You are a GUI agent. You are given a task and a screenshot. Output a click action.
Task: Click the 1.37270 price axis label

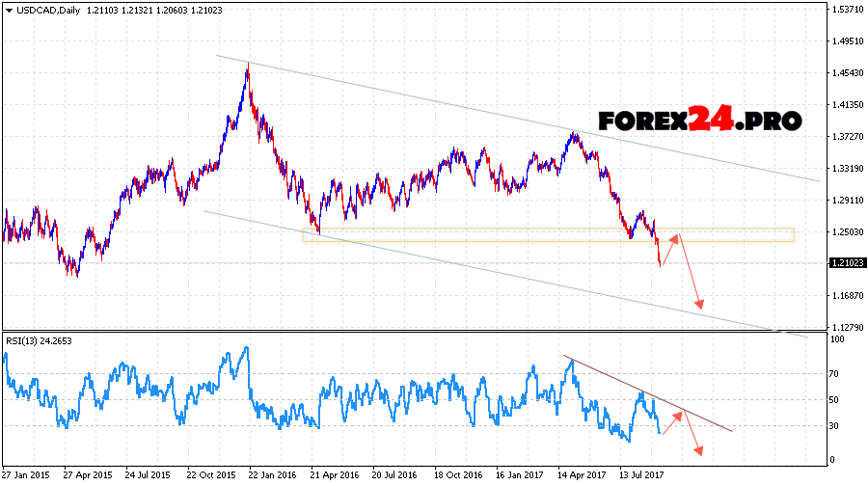coord(846,137)
